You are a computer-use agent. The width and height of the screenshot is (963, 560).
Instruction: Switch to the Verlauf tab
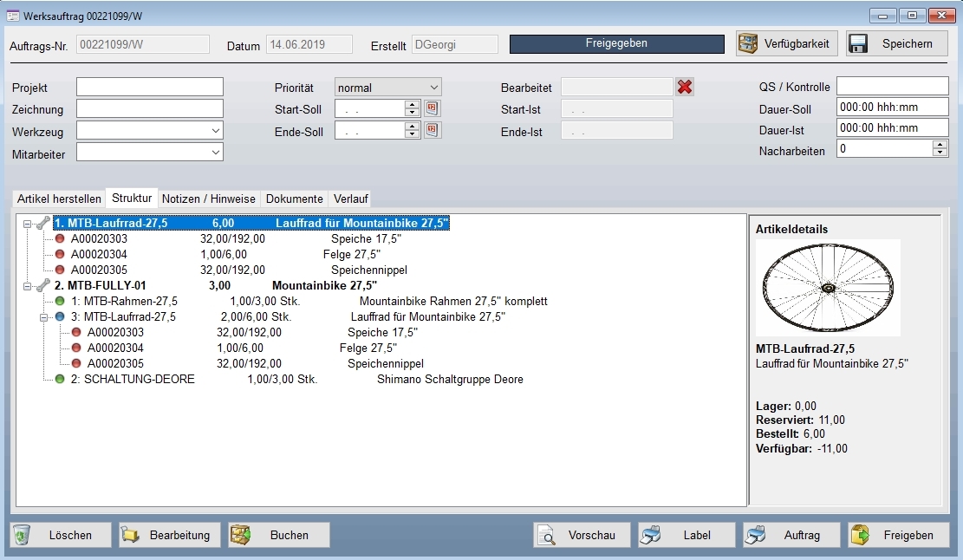point(351,199)
